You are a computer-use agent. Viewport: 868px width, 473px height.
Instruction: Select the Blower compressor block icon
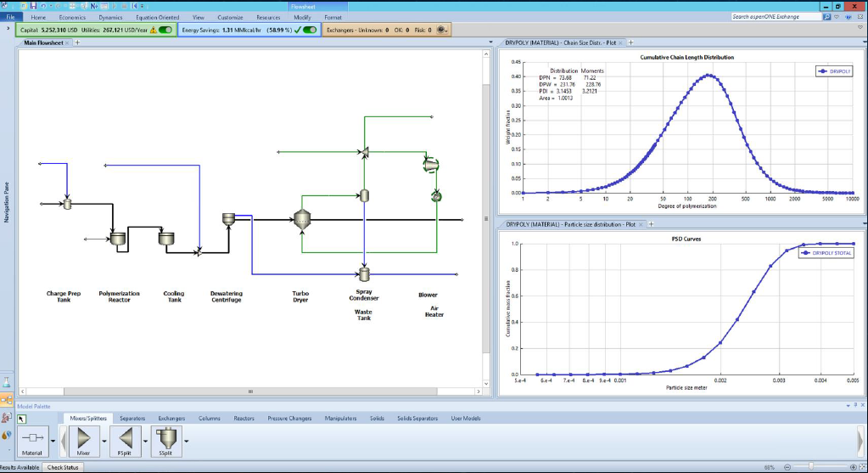click(431, 165)
